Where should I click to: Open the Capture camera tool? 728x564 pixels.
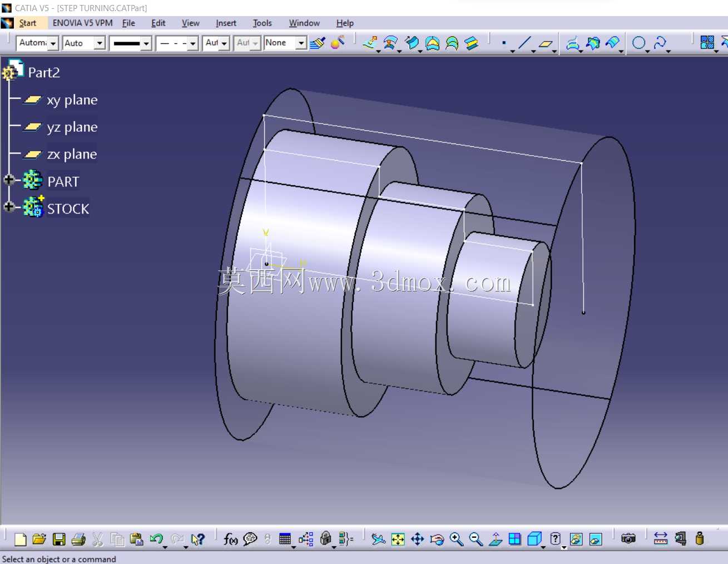click(x=628, y=539)
